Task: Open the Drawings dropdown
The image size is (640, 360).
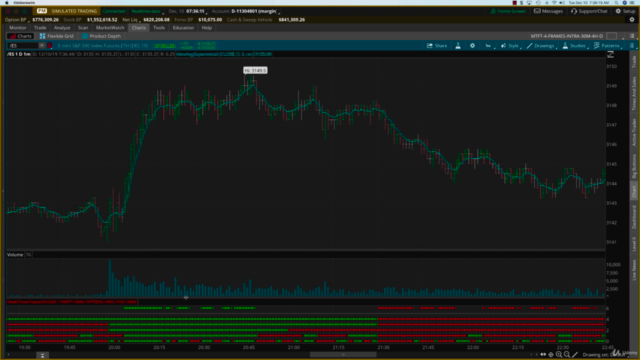Action: coord(541,46)
